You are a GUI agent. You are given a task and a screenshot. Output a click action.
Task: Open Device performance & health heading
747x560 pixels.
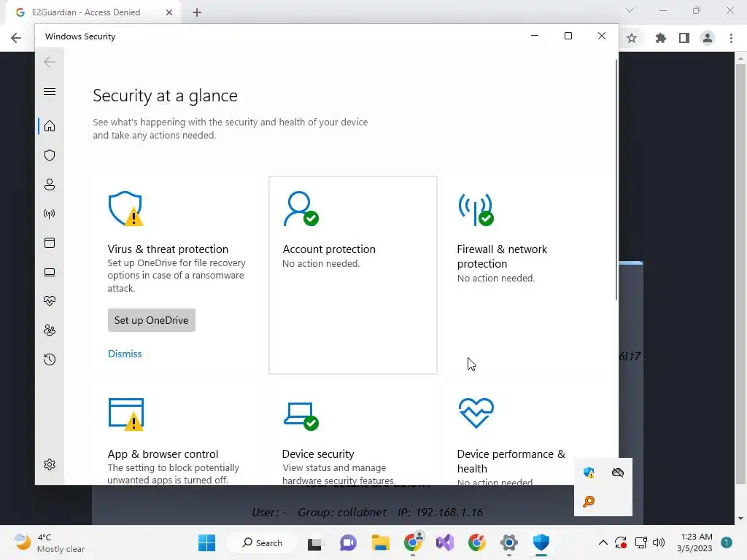[x=511, y=461]
